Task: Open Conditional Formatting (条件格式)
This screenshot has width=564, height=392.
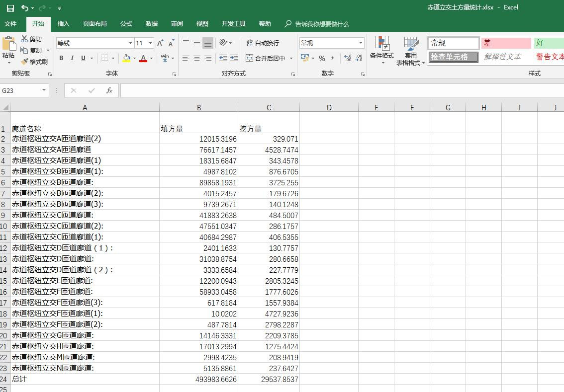Action: tap(381, 50)
